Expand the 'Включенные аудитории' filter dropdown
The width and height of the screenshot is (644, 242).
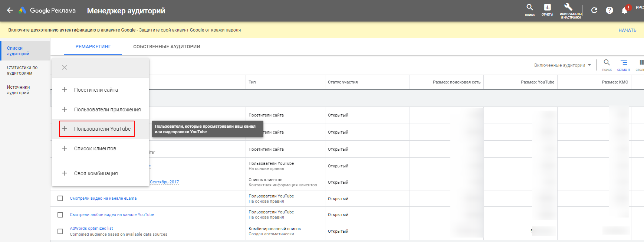[562, 65]
